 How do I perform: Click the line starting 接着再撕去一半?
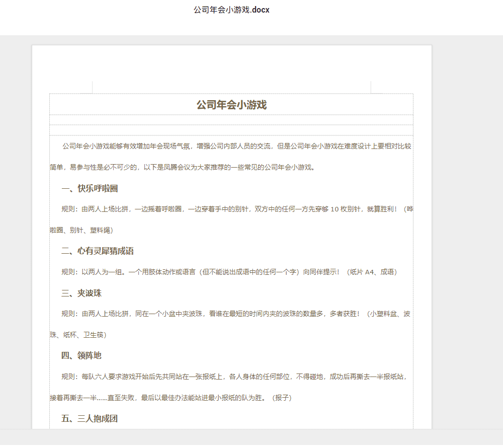[x=171, y=398]
